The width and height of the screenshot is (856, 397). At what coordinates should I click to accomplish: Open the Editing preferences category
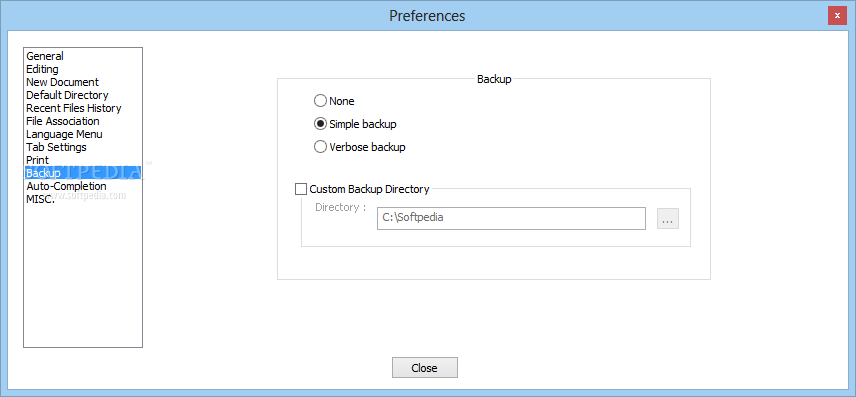pyautogui.click(x=83, y=69)
